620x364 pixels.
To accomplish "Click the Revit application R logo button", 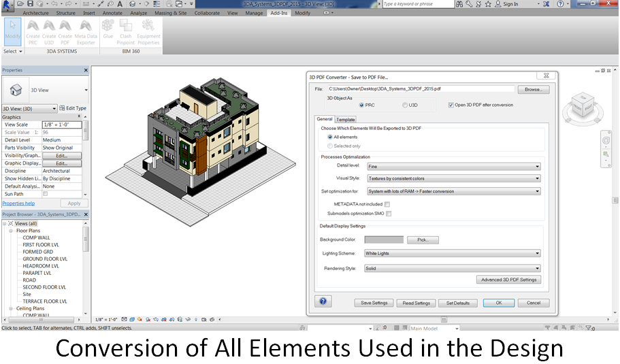I will tap(7, 5).
